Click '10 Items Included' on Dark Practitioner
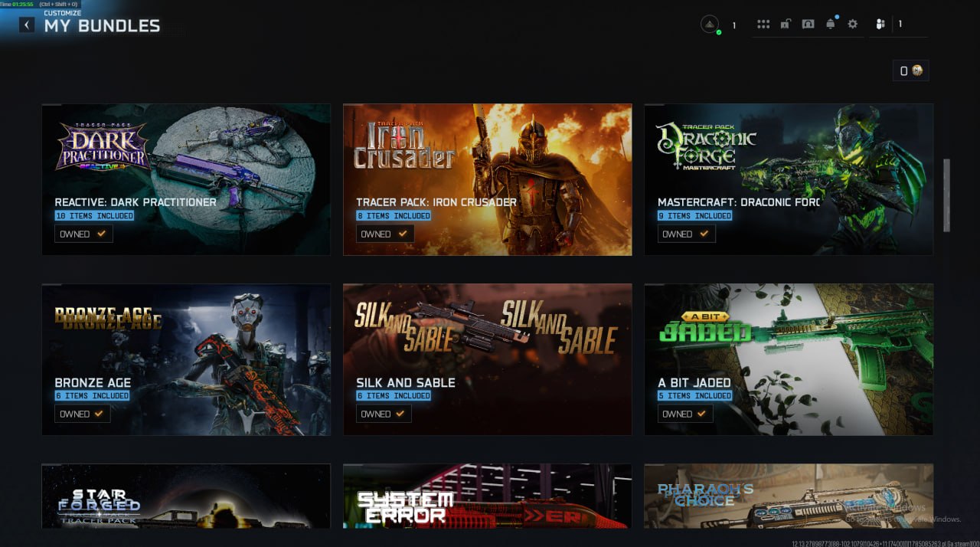This screenshot has height=547, width=980. 94,216
